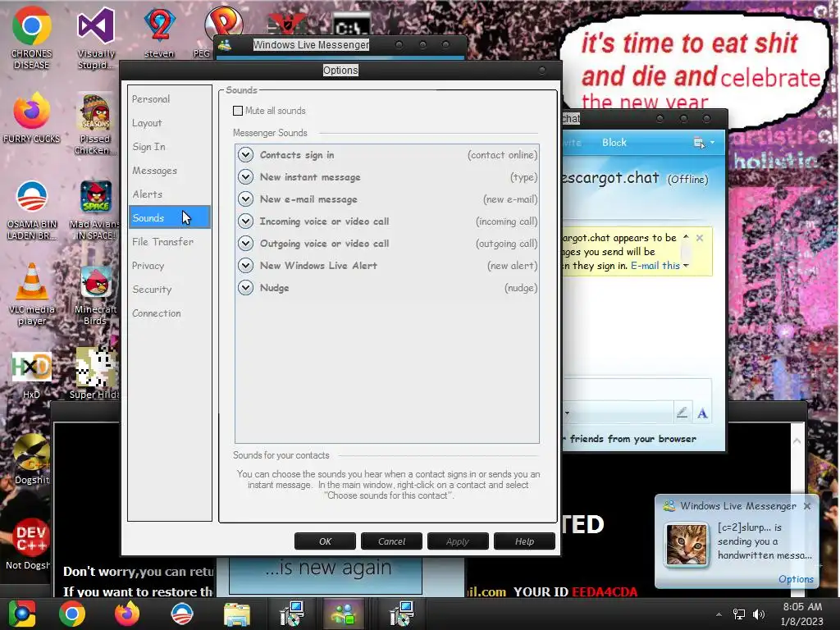Click the last installer taskbar icon
The width and height of the screenshot is (840, 630).
(x=402, y=614)
